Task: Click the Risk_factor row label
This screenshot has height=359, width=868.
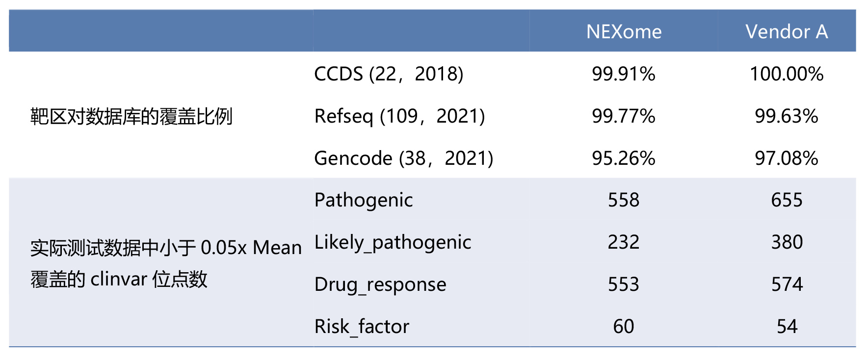Action: 362,327
